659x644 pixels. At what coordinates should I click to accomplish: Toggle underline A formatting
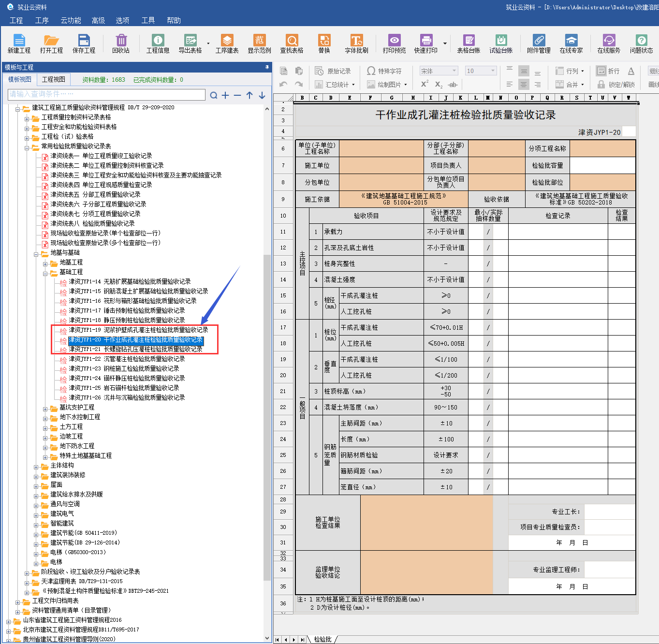(x=631, y=71)
